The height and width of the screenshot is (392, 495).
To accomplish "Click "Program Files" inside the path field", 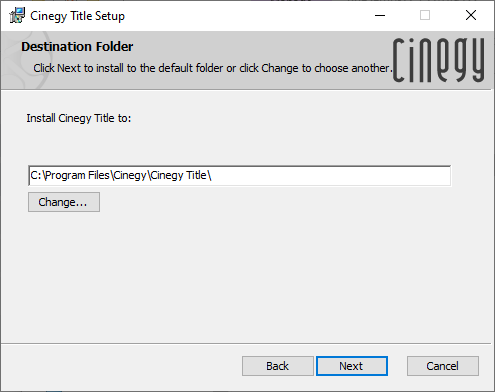I will click(77, 175).
